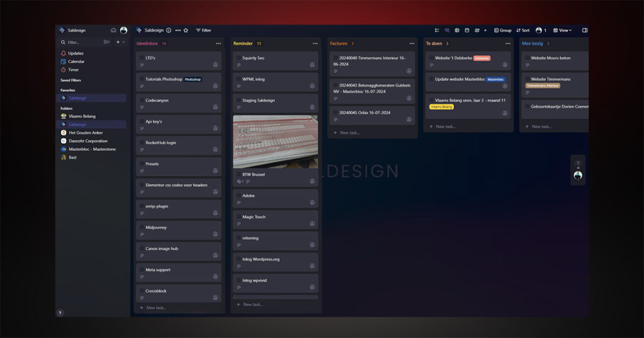
Task: Open the View dropdown
Action: coord(562,30)
